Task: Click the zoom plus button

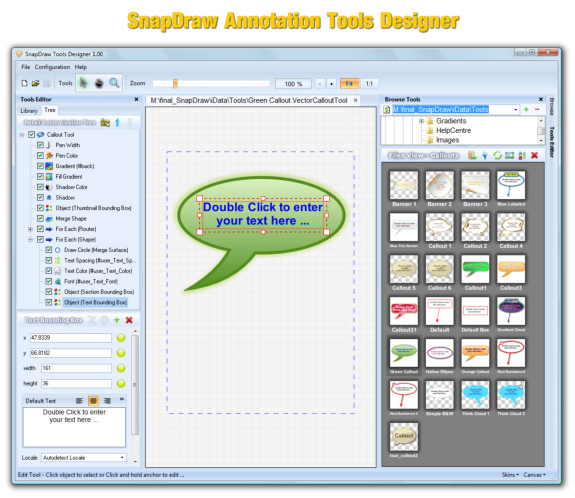Action: click(332, 84)
